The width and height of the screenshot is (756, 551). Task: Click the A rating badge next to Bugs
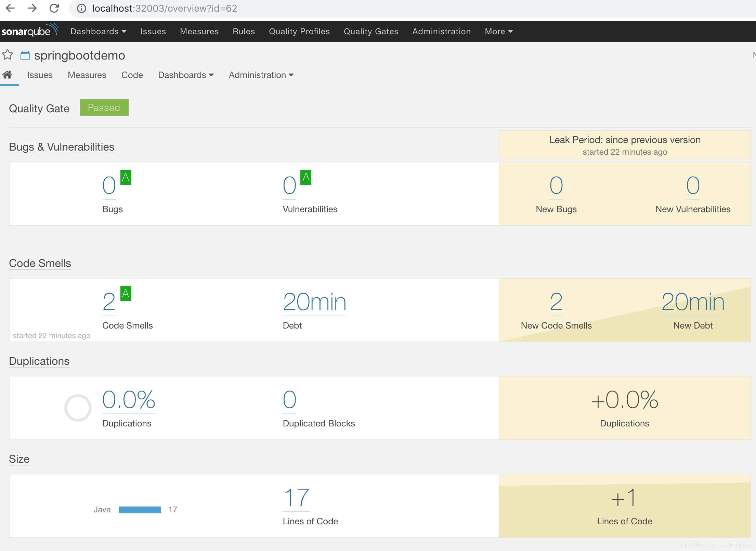pyautogui.click(x=126, y=177)
